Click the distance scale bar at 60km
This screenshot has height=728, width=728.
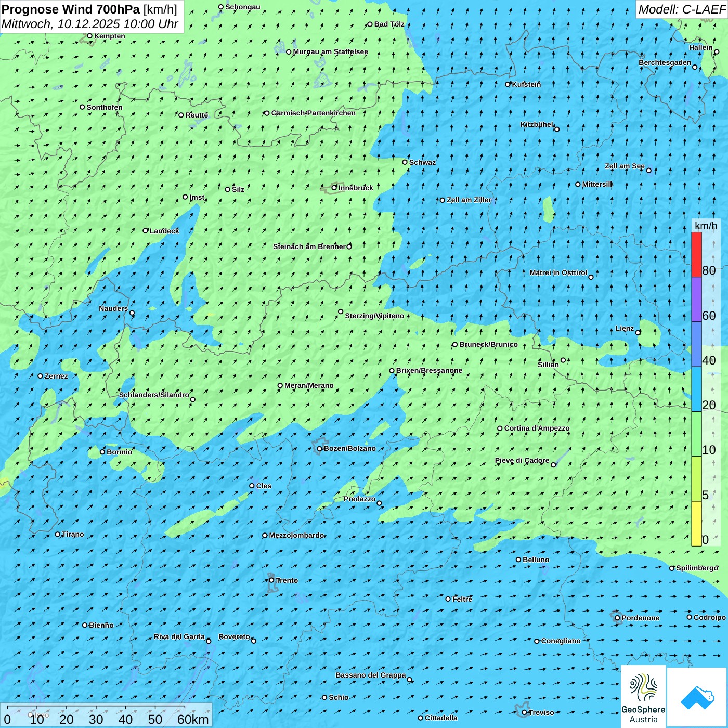[185, 707]
